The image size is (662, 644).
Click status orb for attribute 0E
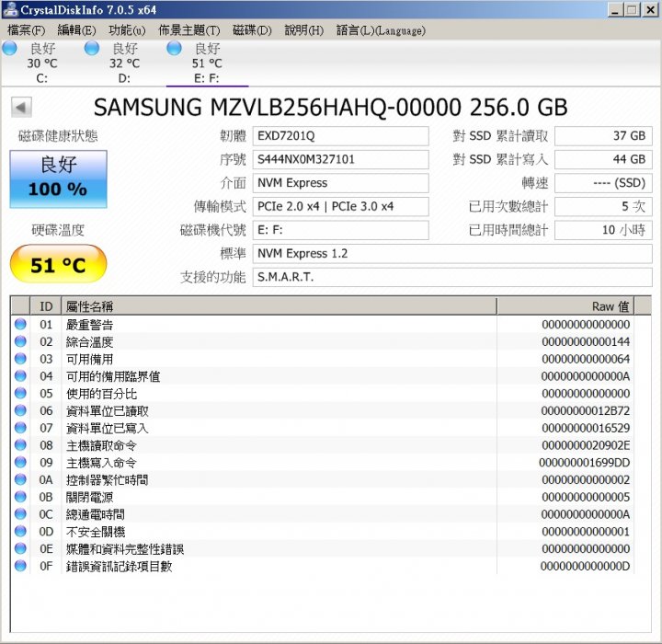pyautogui.click(x=20, y=548)
